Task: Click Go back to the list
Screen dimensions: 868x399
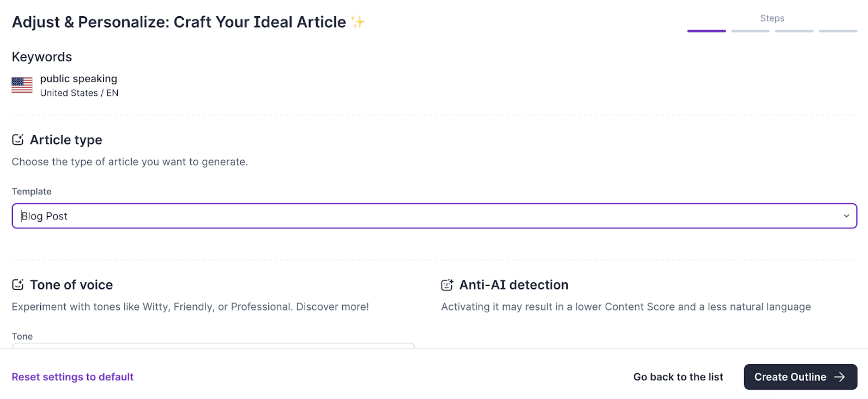Action: (678, 377)
